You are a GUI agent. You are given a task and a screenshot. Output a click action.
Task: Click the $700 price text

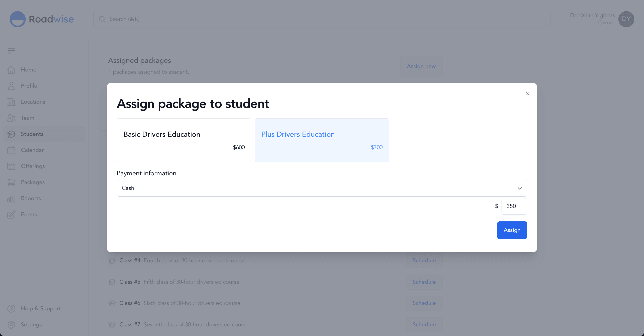(x=377, y=147)
